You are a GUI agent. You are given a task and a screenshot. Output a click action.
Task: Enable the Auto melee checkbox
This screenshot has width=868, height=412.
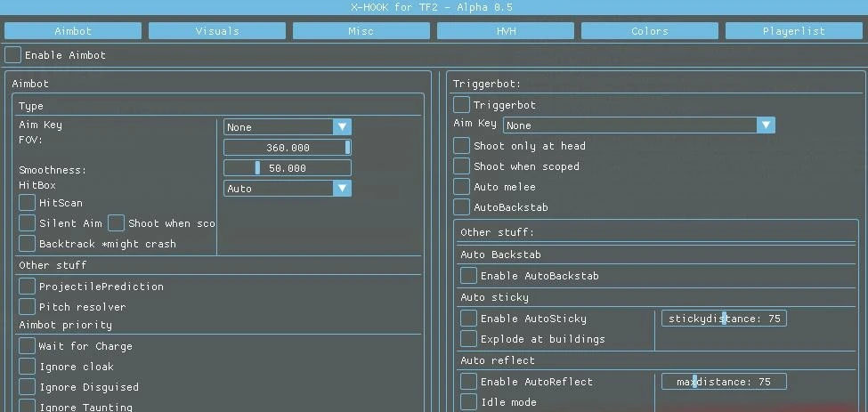coord(461,186)
